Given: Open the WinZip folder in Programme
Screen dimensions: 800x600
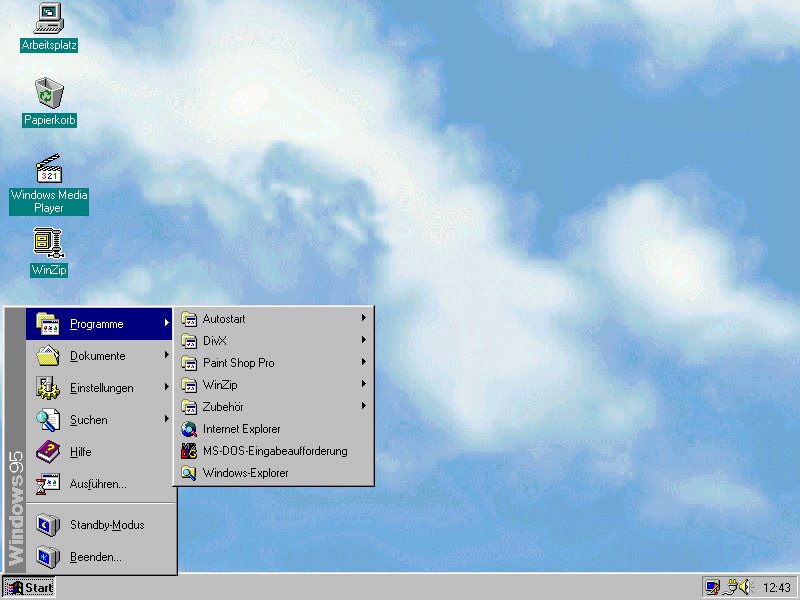Looking at the screenshot, I should [x=220, y=385].
